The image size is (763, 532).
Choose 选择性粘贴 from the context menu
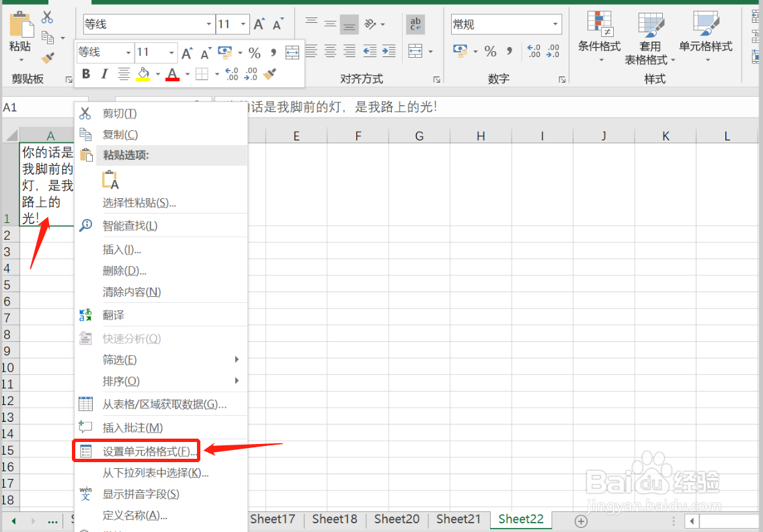pos(161,202)
